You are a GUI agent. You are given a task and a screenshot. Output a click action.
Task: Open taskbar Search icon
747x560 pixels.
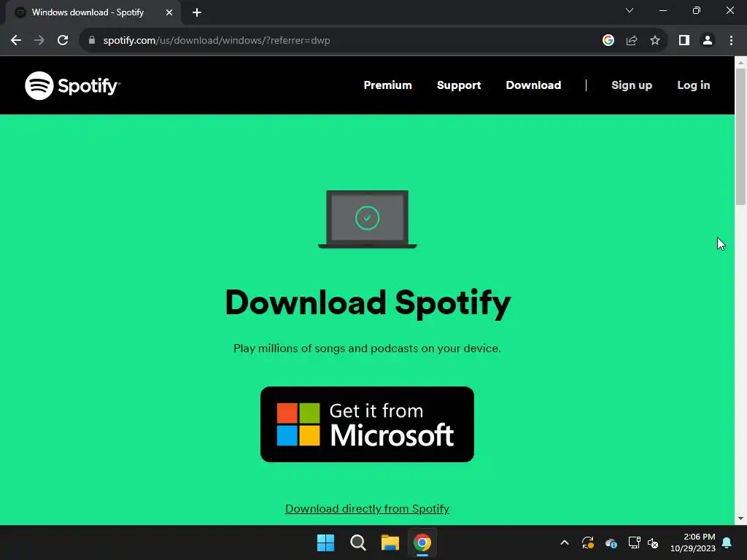point(357,542)
